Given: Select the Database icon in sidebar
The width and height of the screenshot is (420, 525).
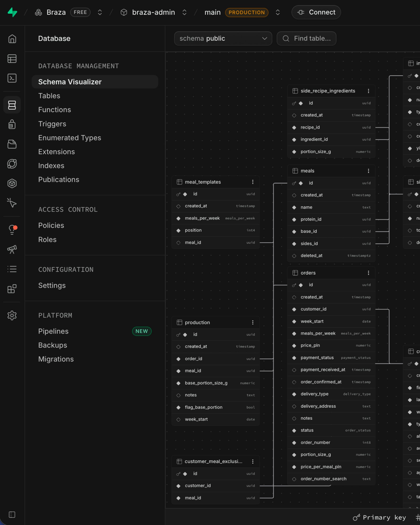Looking at the screenshot, I should click(x=12, y=105).
